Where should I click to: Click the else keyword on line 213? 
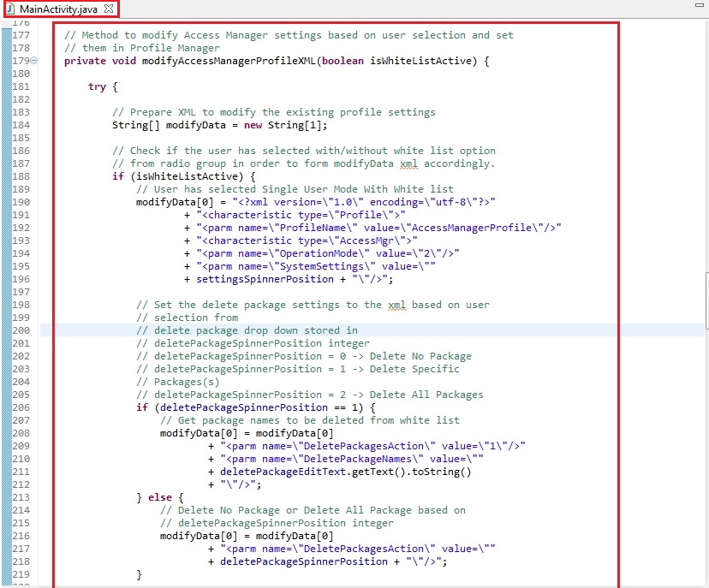coord(159,497)
